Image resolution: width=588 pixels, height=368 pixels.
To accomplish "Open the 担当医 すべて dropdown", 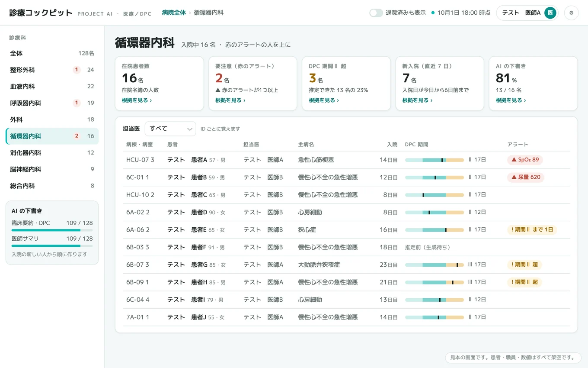I will tap(170, 129).
